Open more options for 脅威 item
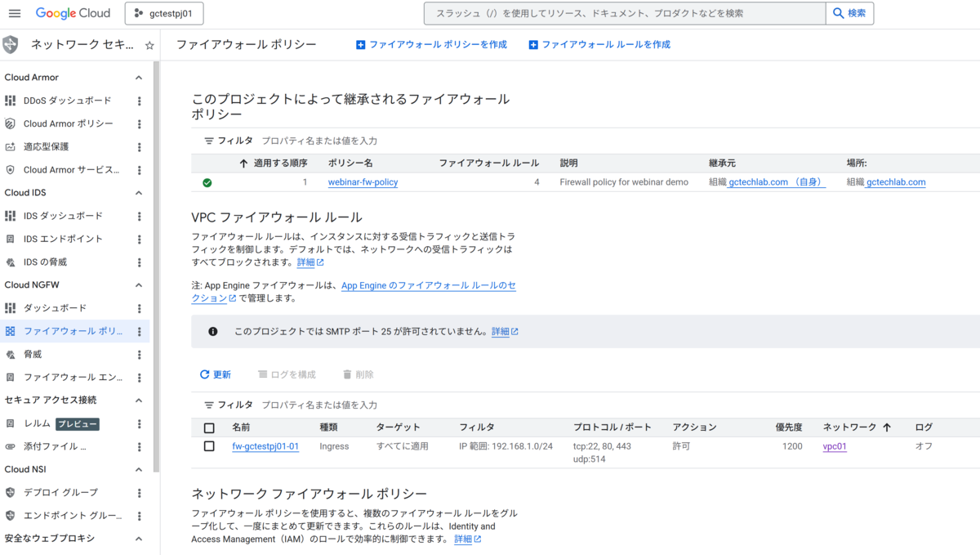980x555 pixels. pos(139,355)
